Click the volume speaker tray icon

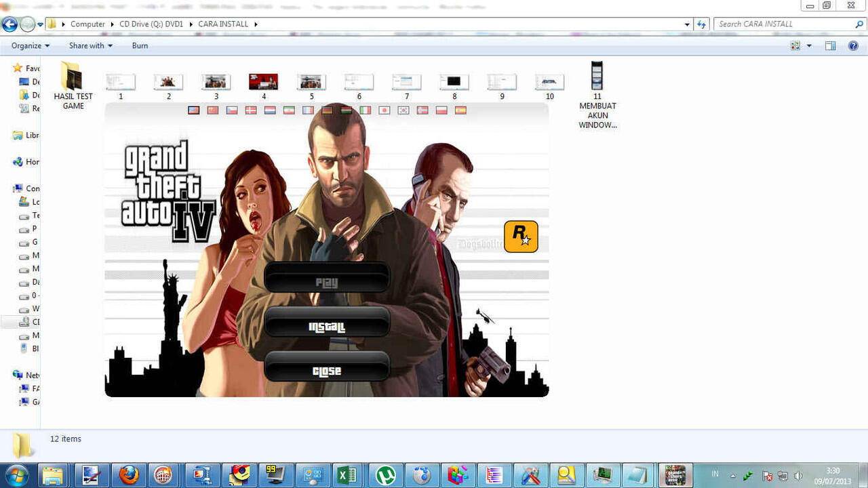click(798, 476)
